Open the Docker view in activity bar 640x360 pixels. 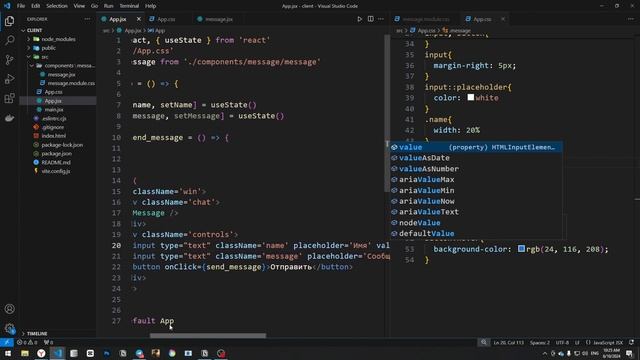(x=9, y=118)
